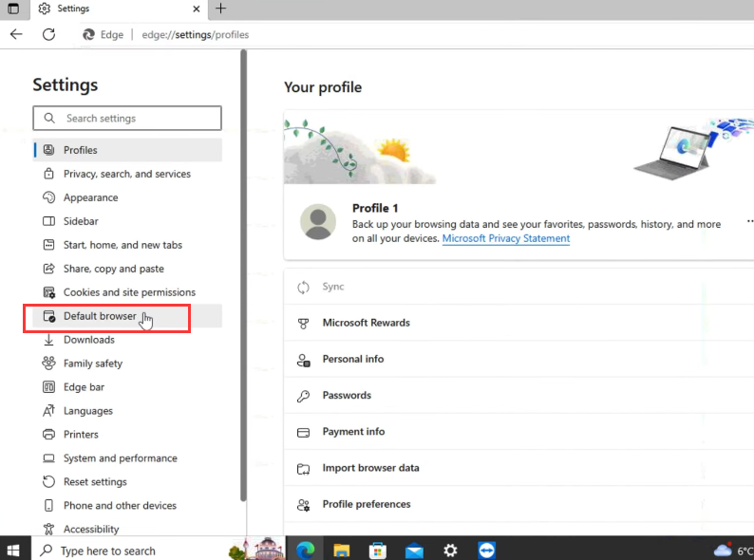Viewport: 754px width, 560px height.
Task: Click Printers text in sidebar
Action: tap(81, 435)
